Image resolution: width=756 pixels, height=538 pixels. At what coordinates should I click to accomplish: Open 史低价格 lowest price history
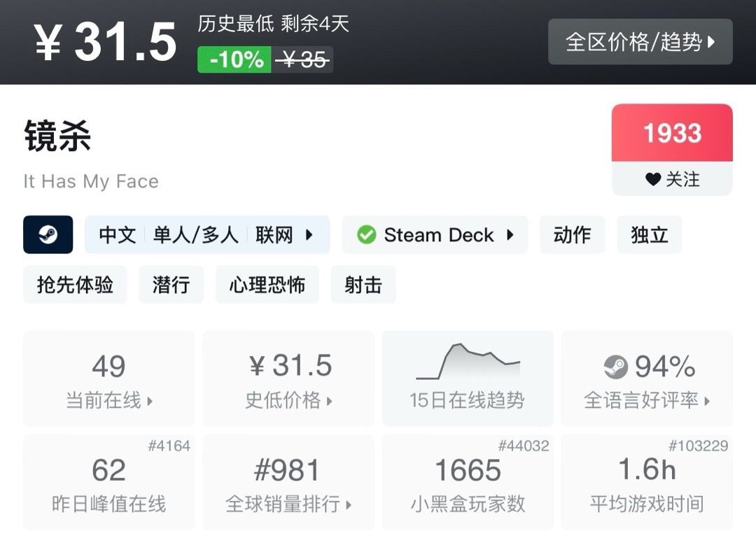(x=288, y=378)
